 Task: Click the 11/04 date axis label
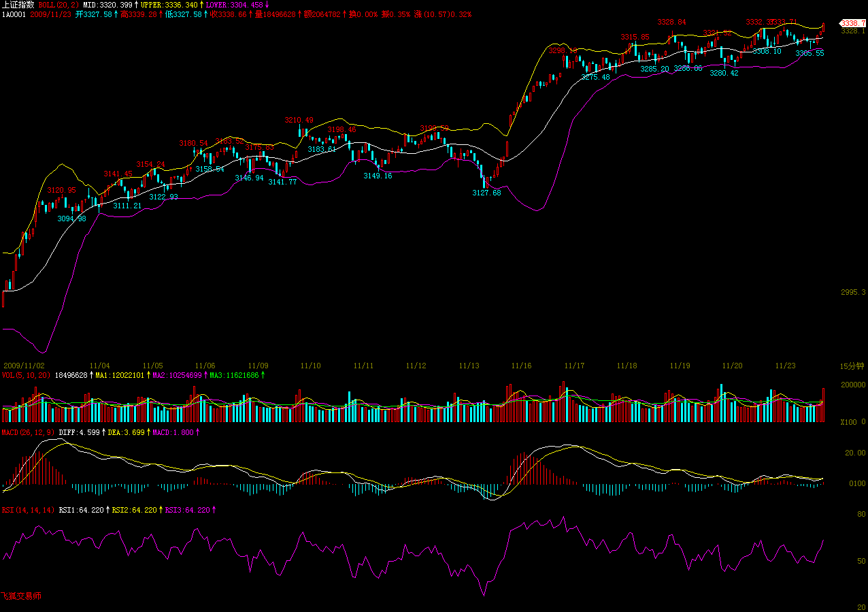coord(100,366)
